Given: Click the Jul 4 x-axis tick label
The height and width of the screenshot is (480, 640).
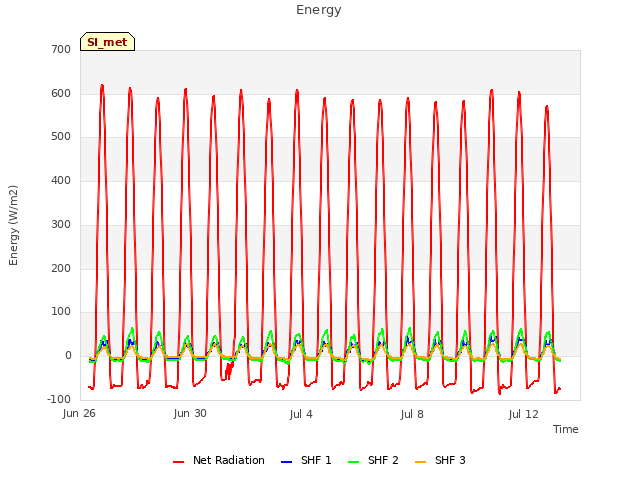Looking at the screenshot, I should point(301,414).
